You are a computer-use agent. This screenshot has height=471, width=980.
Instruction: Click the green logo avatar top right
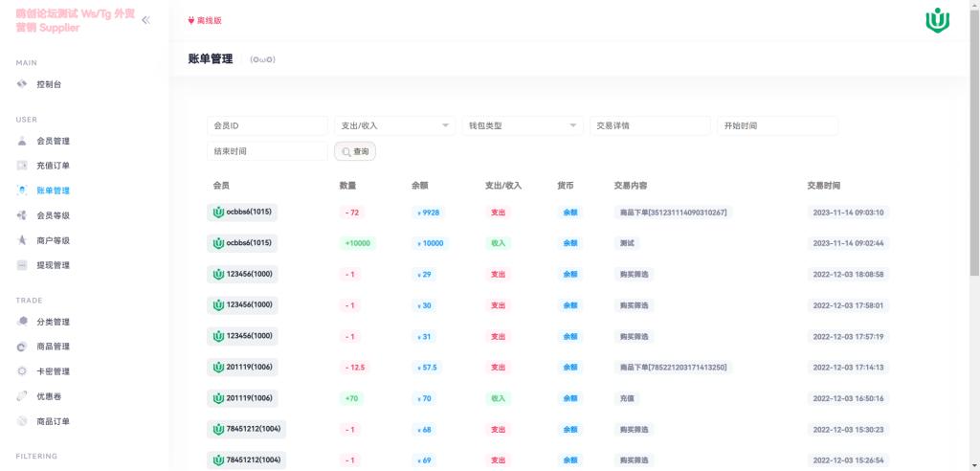938,20
